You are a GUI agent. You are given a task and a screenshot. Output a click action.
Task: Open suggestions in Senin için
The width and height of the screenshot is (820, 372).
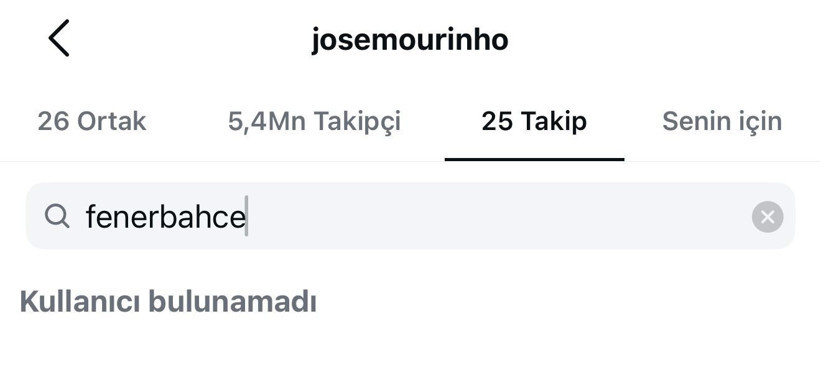click(x=722, y=121)
